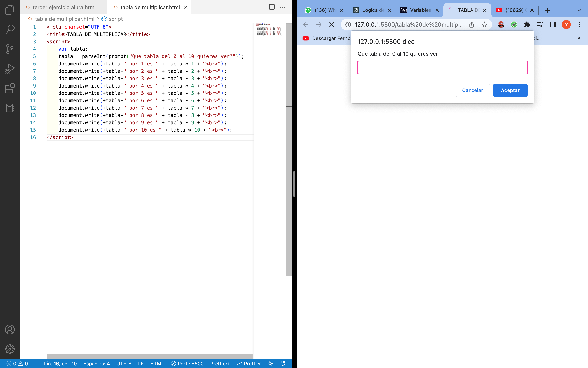The height and width of the screenshot is (368, 588).
Task: Open the Run and Debug view
Action: [x=10, y=69]
